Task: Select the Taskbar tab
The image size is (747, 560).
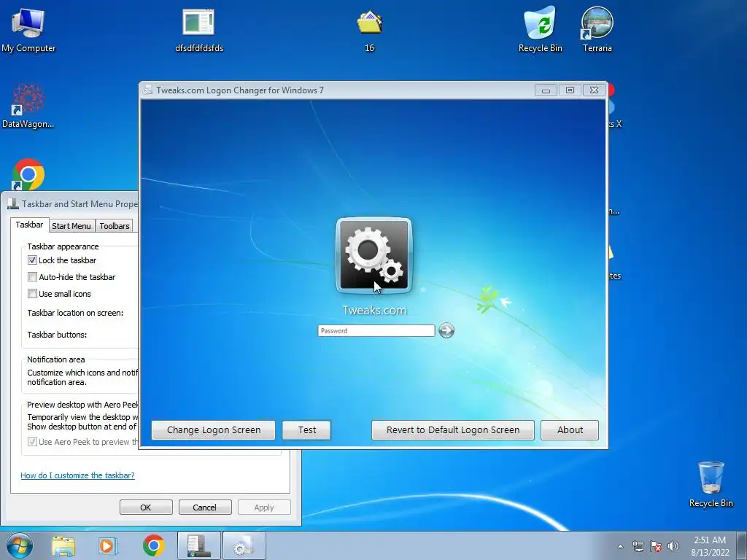Action: click(29, 225)
